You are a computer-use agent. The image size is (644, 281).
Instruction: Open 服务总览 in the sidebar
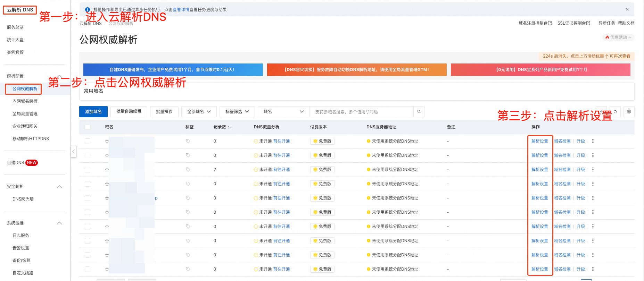(x=15, y=27)
